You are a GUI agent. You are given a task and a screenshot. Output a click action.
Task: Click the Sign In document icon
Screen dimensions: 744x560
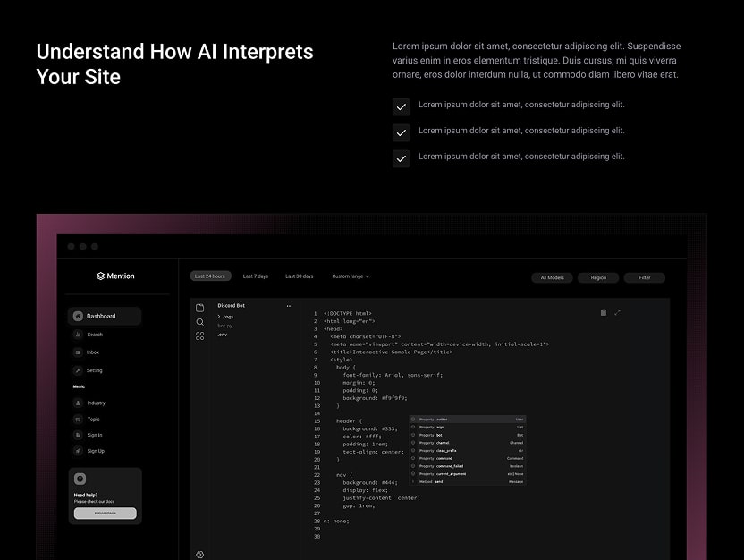[78, 435]
